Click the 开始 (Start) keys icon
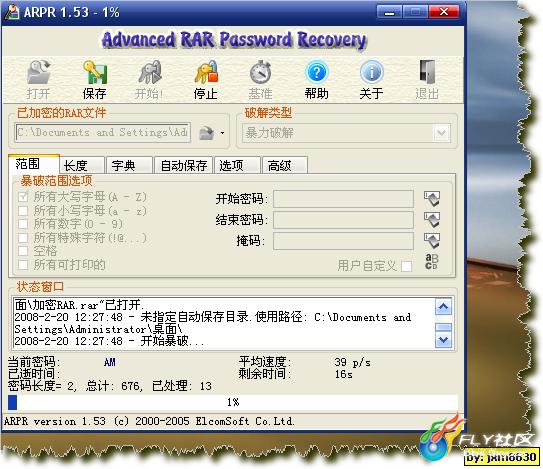Screen dimensions: 543x469 click(150, 72)
